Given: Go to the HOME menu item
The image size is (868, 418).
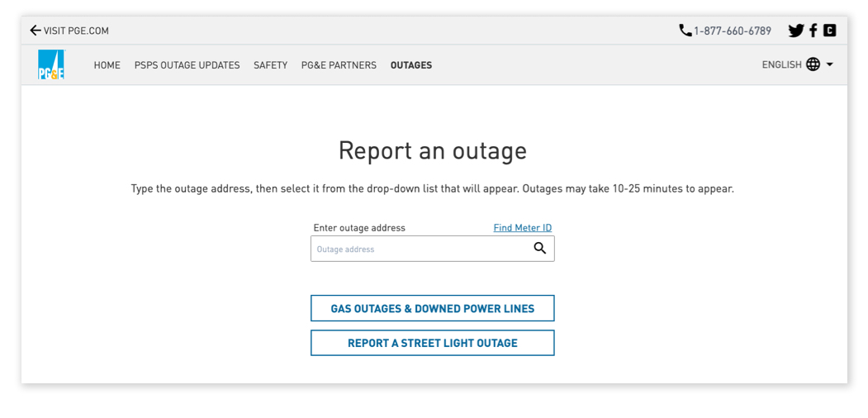Looking at the screenshot, I should click(107, 65).
